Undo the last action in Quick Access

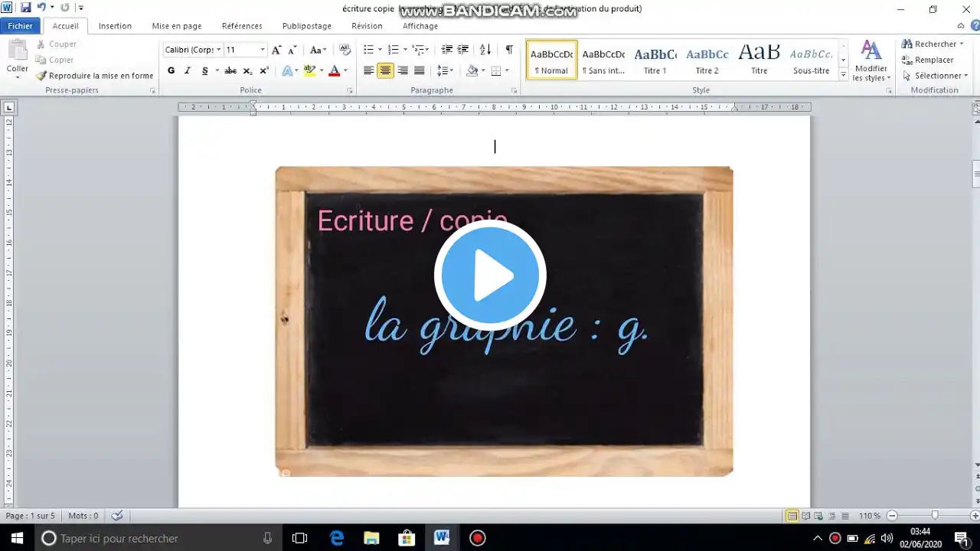pos(42,8)
